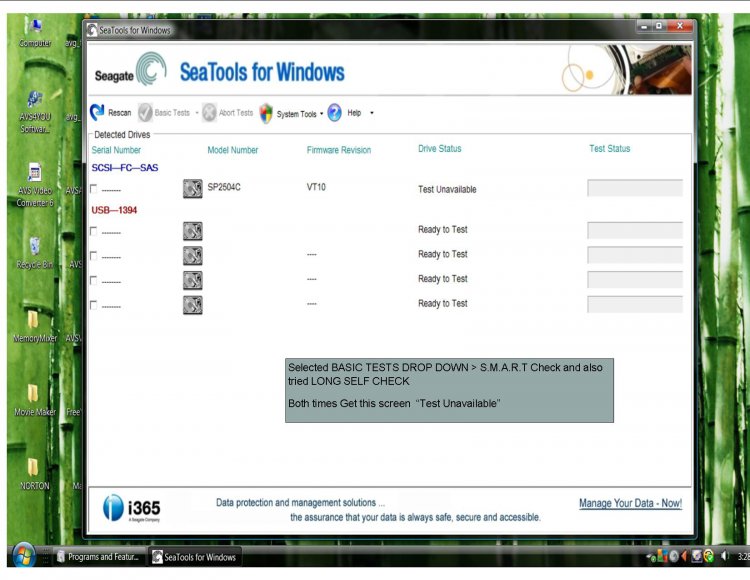This screenshot has width=750, height=580.
Task: Click the Serial Number column header
Action: tap(116, 150)
